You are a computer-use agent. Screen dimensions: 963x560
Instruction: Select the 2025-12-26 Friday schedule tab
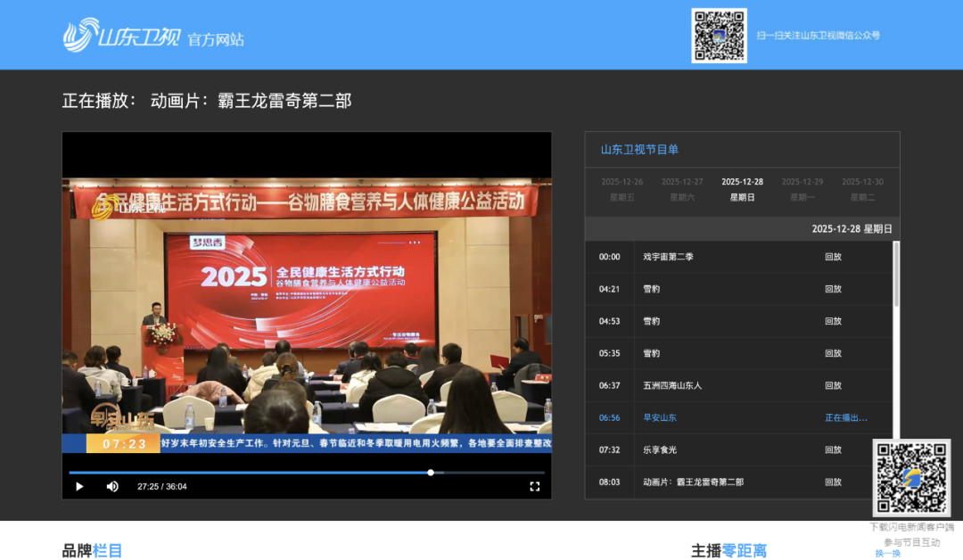621,189
